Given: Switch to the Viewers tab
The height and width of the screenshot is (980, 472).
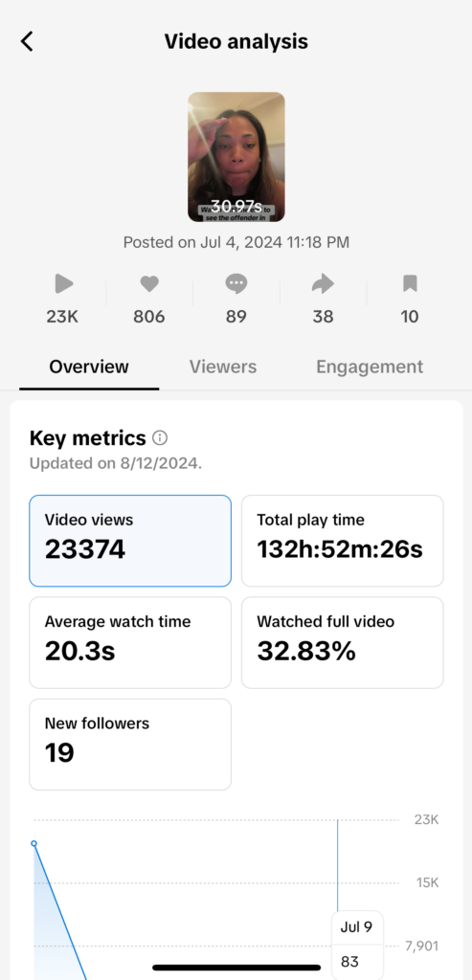Looking at the screenshot, I should 223,367.
